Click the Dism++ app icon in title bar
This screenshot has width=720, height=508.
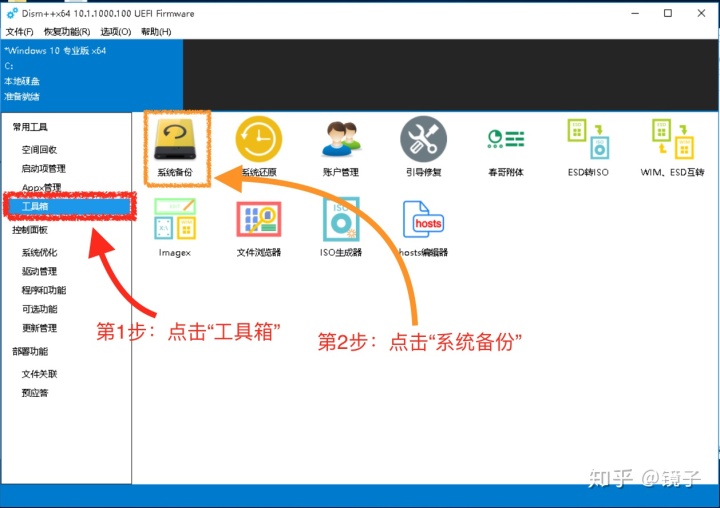[12, 13]
